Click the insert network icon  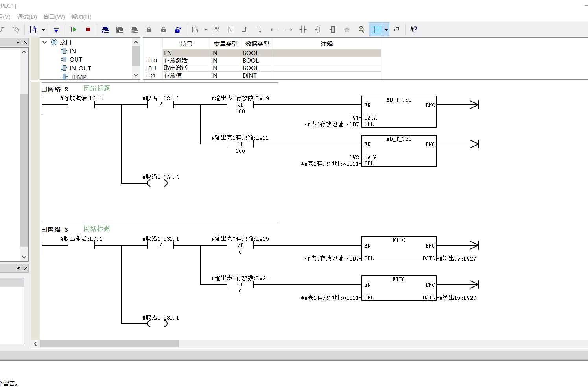pos(195,30)
